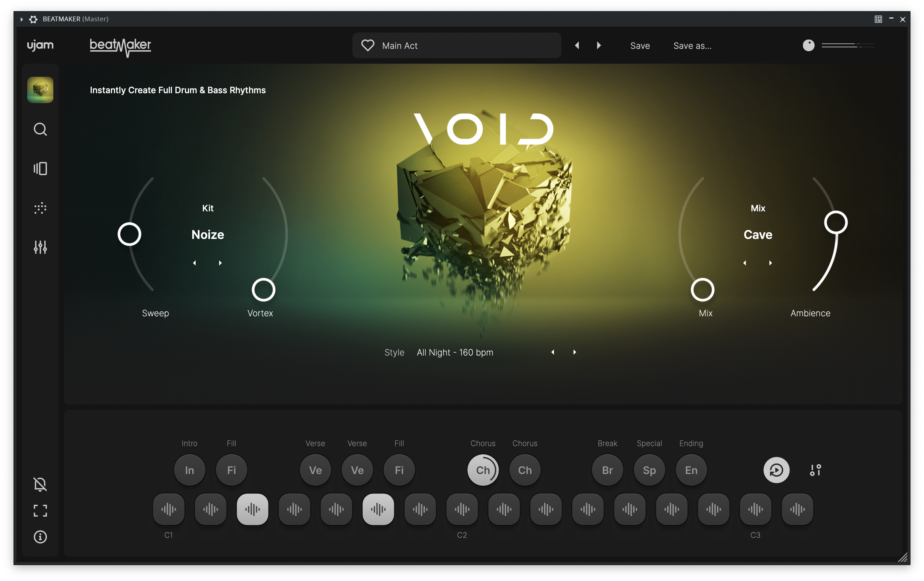Click the Save as... button
924x581 pixels.
[692, 46]
